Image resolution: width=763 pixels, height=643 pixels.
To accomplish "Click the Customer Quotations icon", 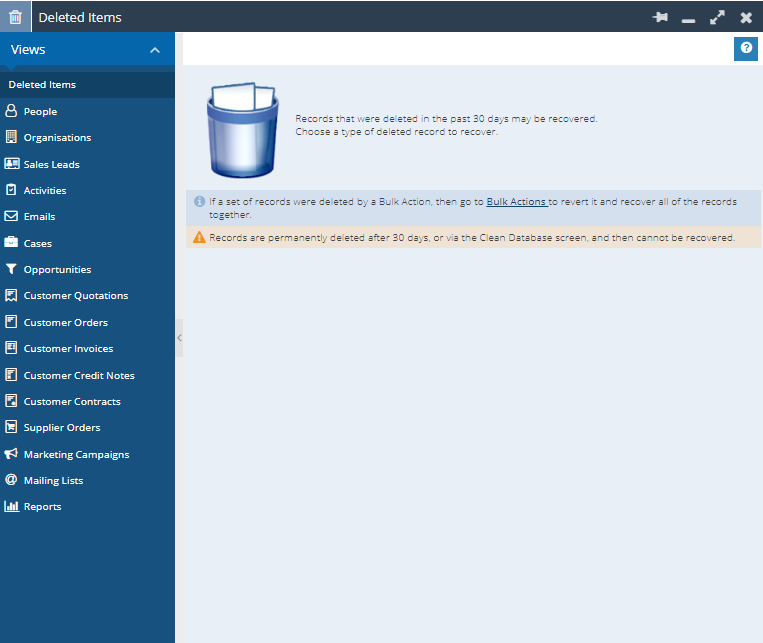I will tap(11, 295).
